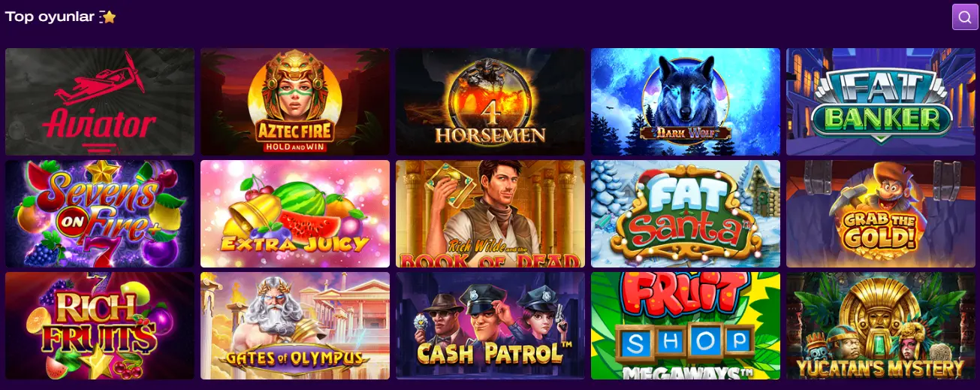Launch Aztec Fire Hold and Win

click(295, 101)
